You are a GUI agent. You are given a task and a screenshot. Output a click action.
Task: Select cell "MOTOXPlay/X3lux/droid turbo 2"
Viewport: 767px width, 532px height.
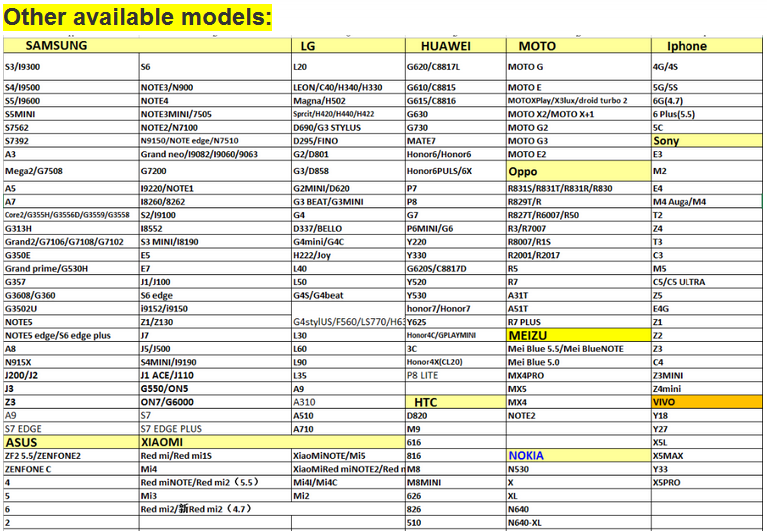pyautogui.click(x=579, y=101)
